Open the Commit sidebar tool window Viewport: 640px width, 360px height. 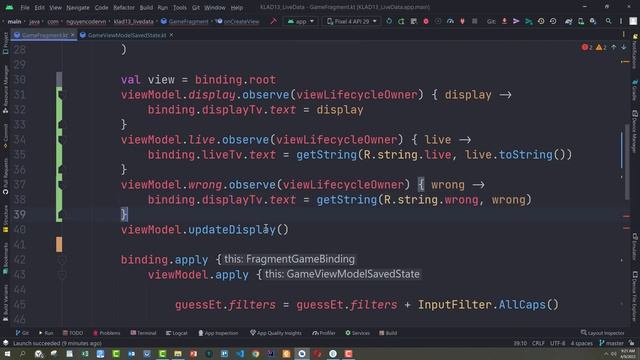coord(5,136)
